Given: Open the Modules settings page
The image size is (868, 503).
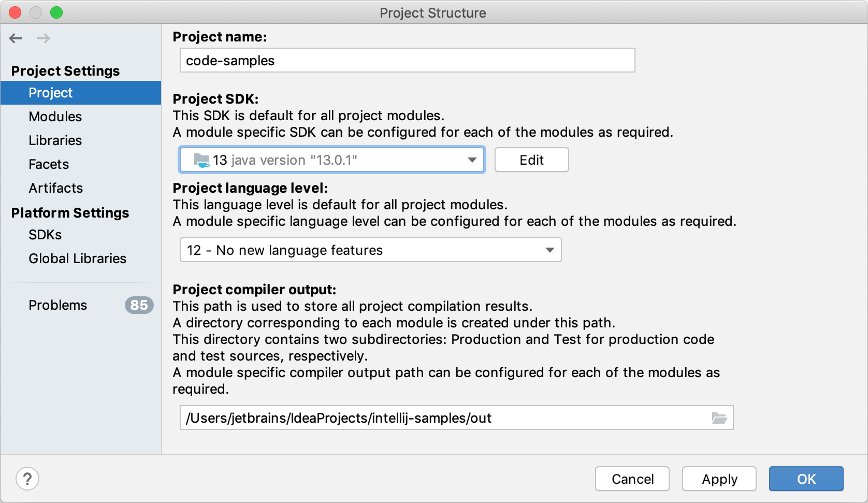Looking at the screenshot, I should click(x=55, y=117).
